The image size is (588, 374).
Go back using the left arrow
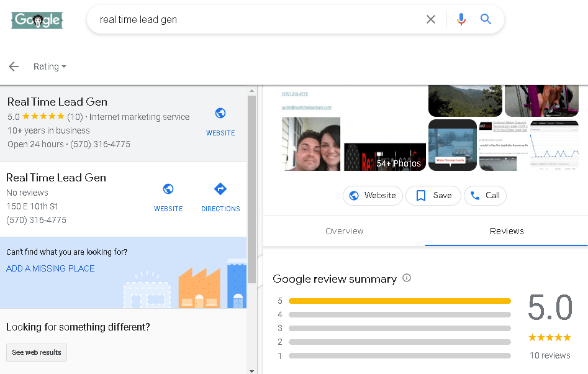point(14,66)
